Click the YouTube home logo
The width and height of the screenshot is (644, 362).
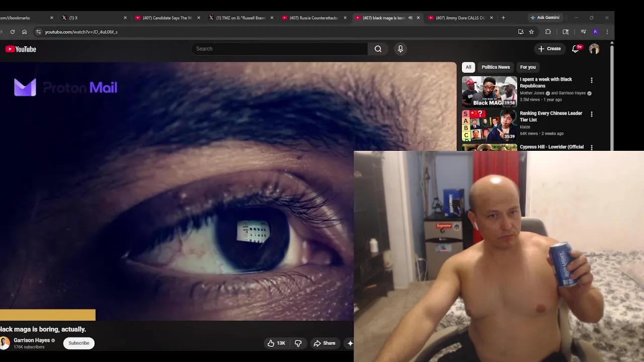[x=21, y=49]
